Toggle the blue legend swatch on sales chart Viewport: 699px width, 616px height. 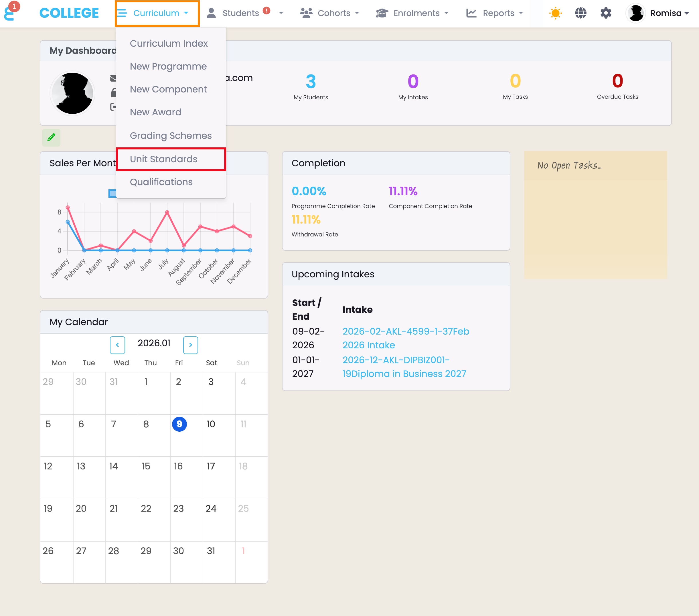[112, 193]
